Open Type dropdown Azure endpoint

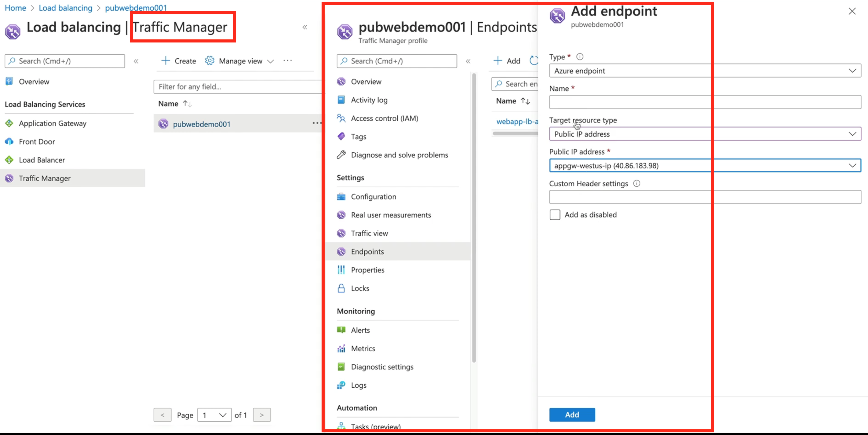click(x=705, y=71)
